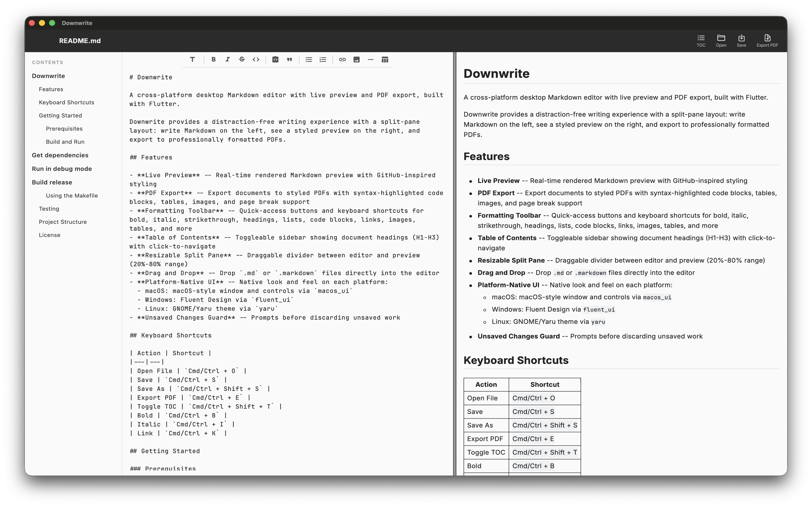Insert a horizontal rule
The height and width of the screenshot is (507, 812).
pyautogui.click(x=370, y=59)
